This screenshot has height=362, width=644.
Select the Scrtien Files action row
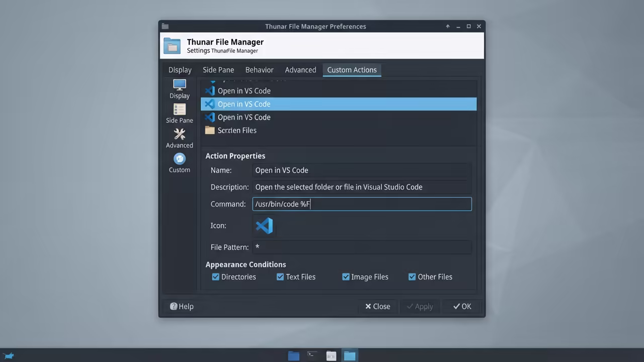[x=339, y=130]
